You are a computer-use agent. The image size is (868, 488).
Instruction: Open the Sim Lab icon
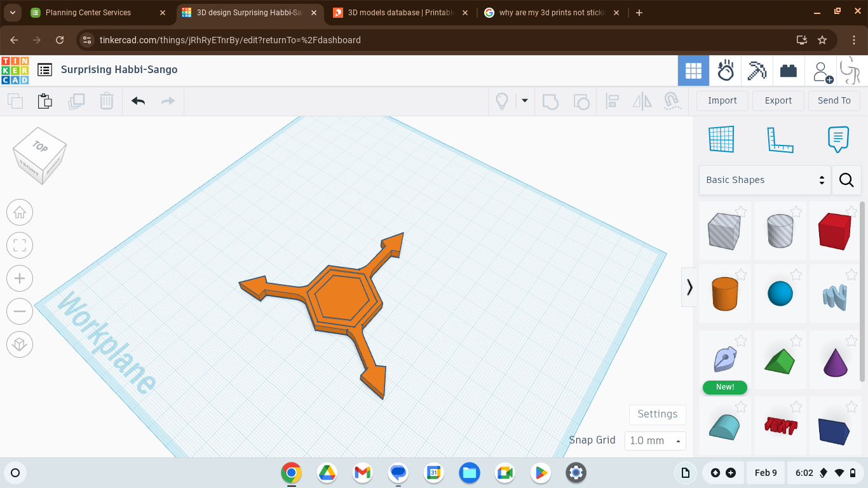(726, 71)
